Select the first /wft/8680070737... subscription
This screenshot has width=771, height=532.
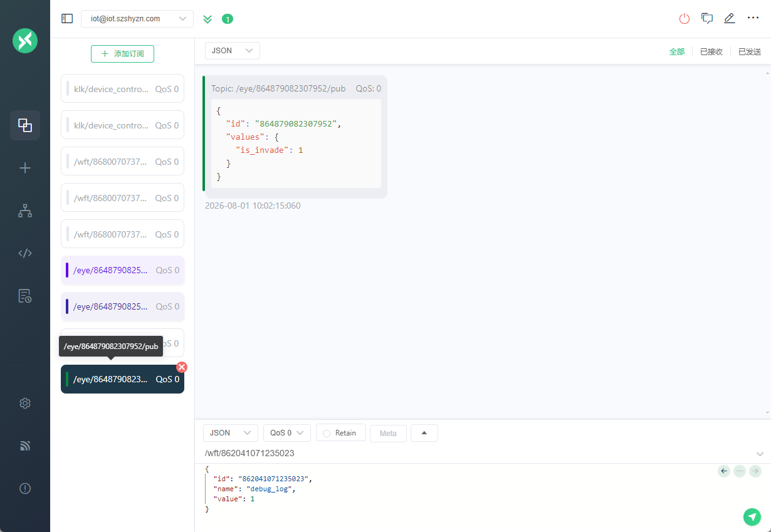coord(122,162)
